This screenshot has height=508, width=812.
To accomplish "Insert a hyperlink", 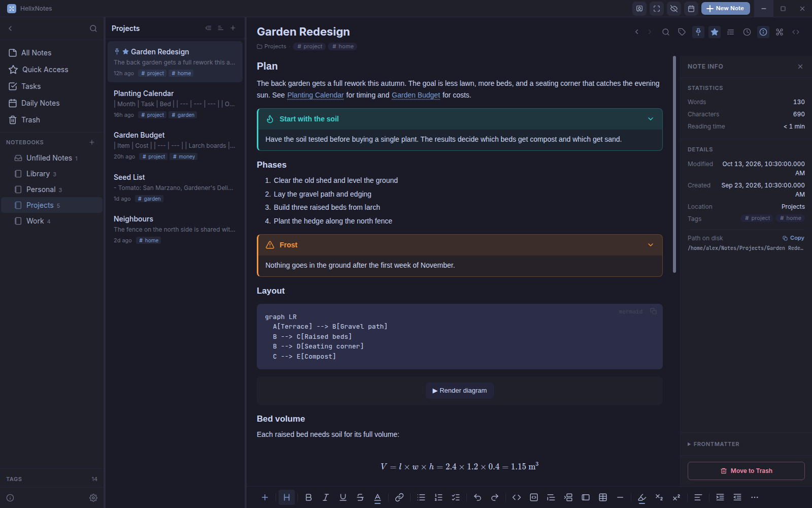I will [399, 497].
